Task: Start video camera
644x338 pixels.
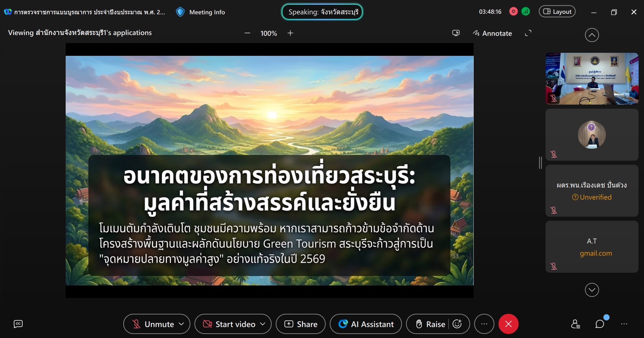Action: [229, 324]
